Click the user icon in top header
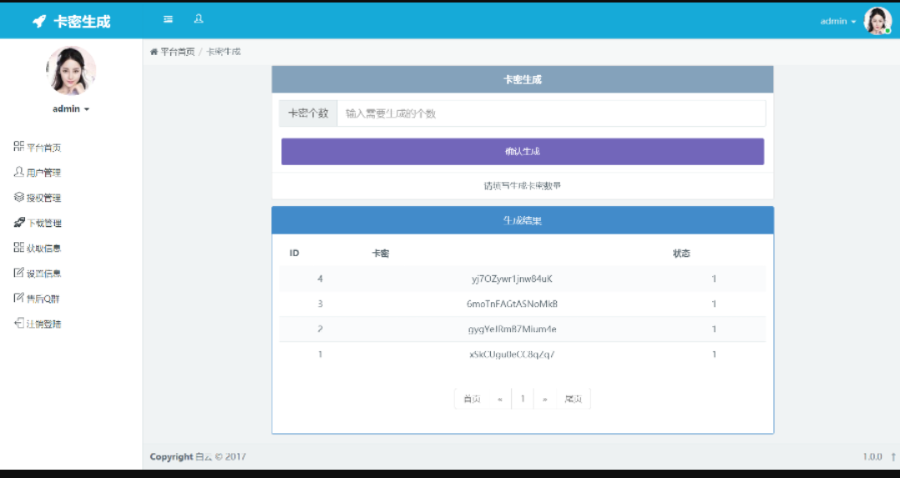Viewport: 900px width, 478px height. point(198,20)
